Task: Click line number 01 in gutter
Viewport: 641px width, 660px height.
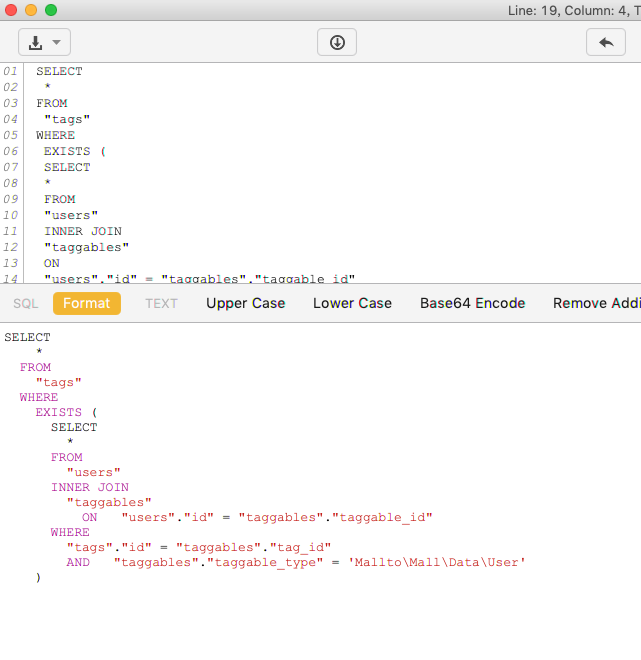Action: click(x=11, y=71)
